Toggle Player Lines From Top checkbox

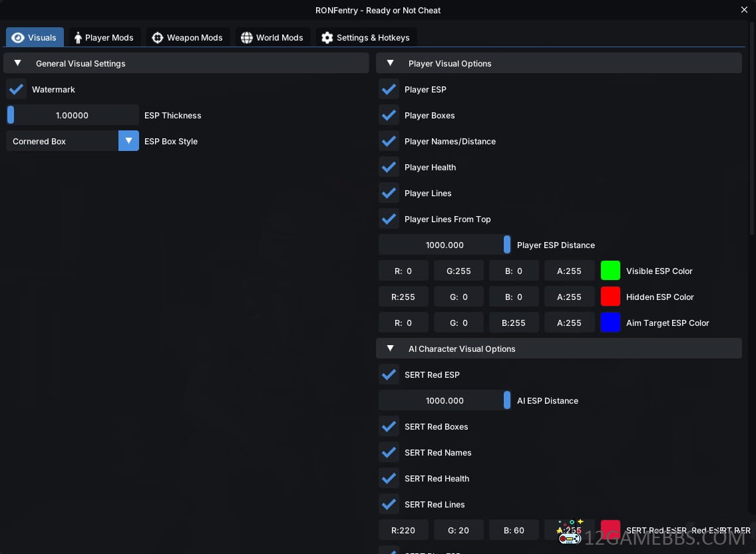tap(389, 219)
